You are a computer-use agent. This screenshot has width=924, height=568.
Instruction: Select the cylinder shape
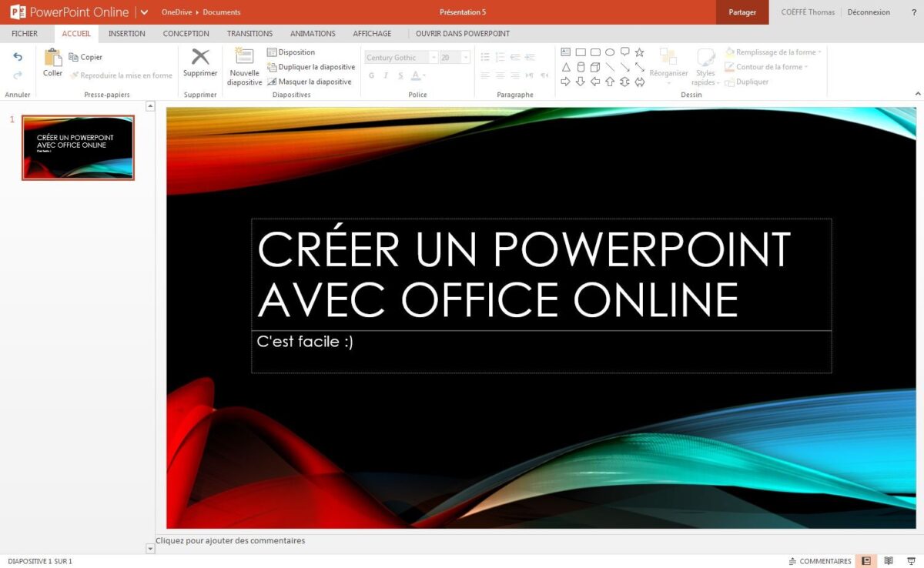click(581, 67)
